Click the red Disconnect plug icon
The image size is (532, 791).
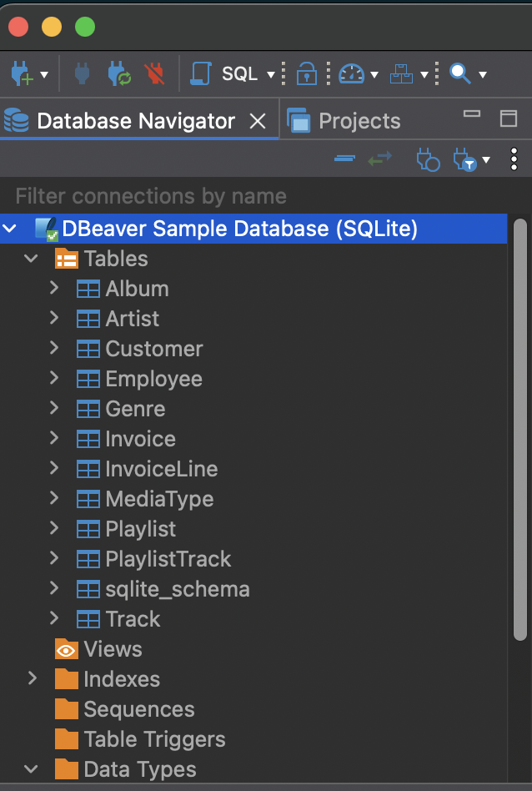(x=153, y=74)
